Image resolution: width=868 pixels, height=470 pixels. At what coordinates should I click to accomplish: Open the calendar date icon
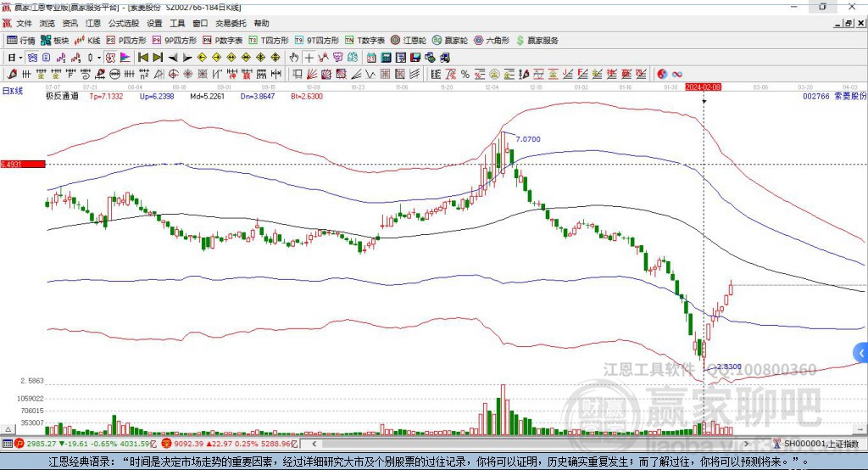coord(371,58)
